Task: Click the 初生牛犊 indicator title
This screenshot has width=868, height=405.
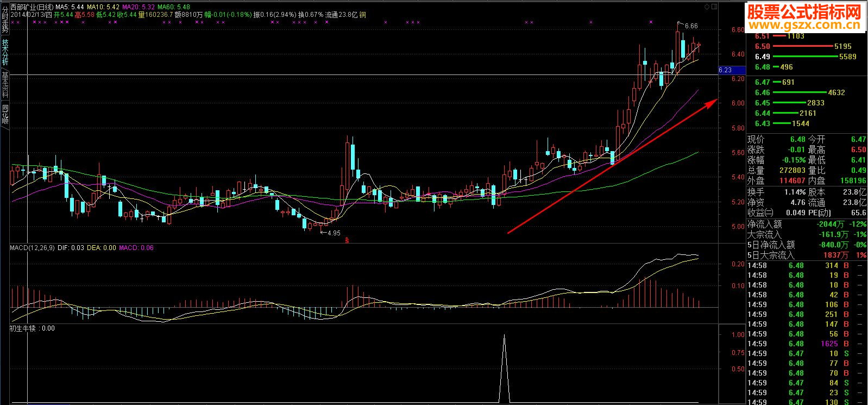Action: [x=22, y=328]
